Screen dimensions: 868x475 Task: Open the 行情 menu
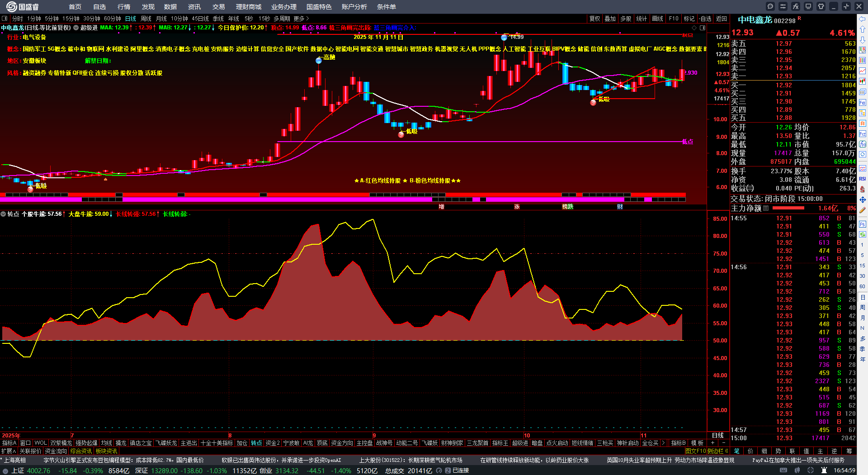(x=124, y=7)
